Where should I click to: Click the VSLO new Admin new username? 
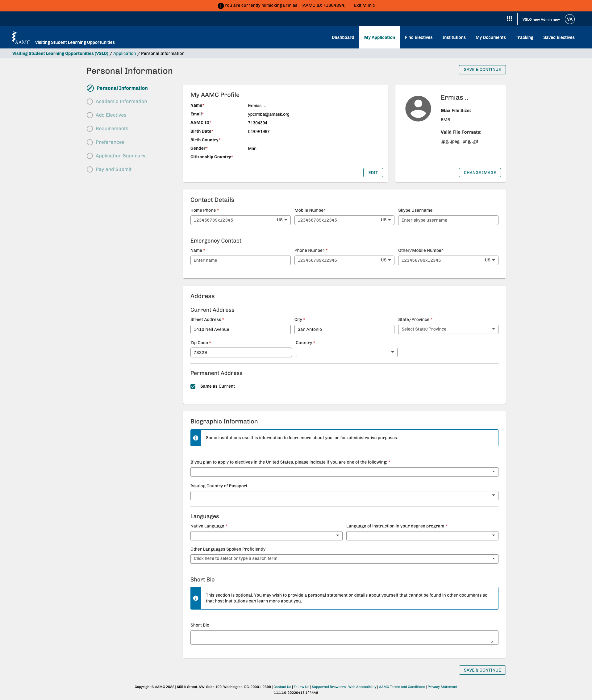click(541, 19)
